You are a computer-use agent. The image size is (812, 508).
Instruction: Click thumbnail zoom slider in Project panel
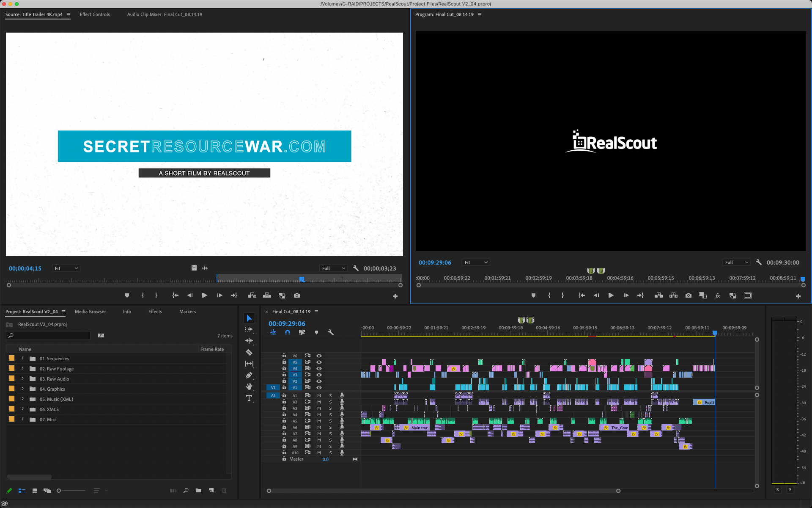(x=71, y=491)
